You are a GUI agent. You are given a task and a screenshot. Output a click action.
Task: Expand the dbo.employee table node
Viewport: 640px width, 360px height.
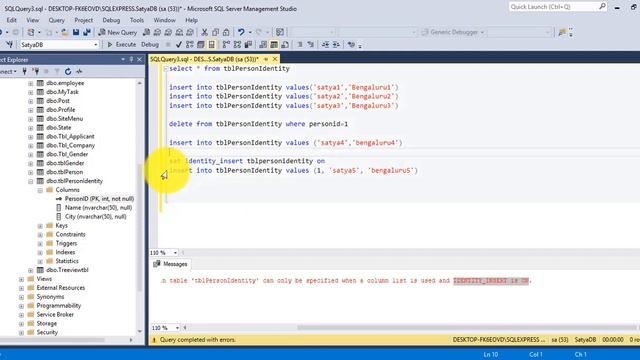coord(31,83)
